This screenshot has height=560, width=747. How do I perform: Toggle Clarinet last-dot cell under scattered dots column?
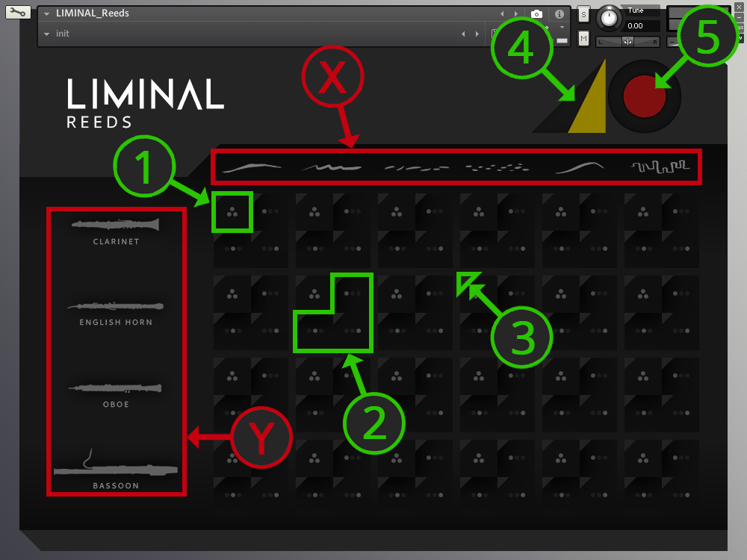tap(516, 249)
